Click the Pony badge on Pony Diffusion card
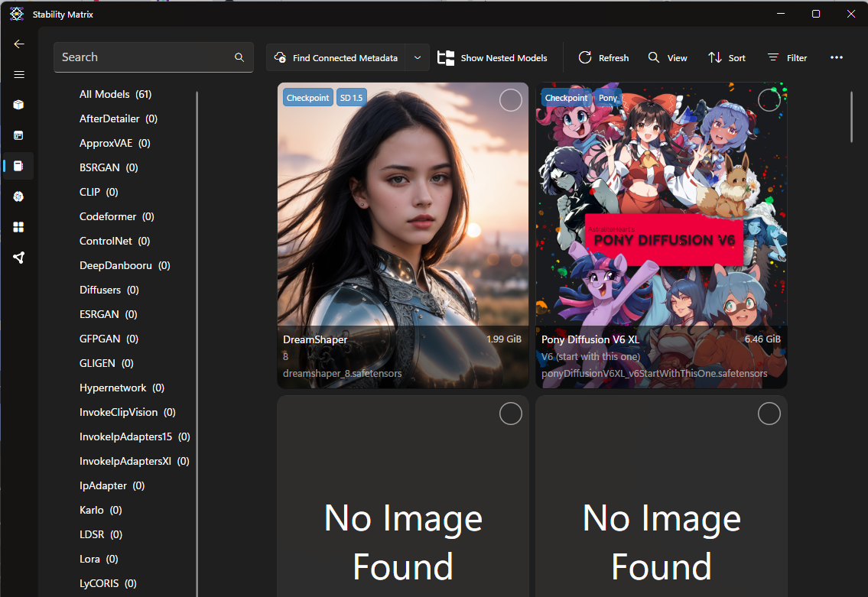868x597 pixels. pos(607,97)
